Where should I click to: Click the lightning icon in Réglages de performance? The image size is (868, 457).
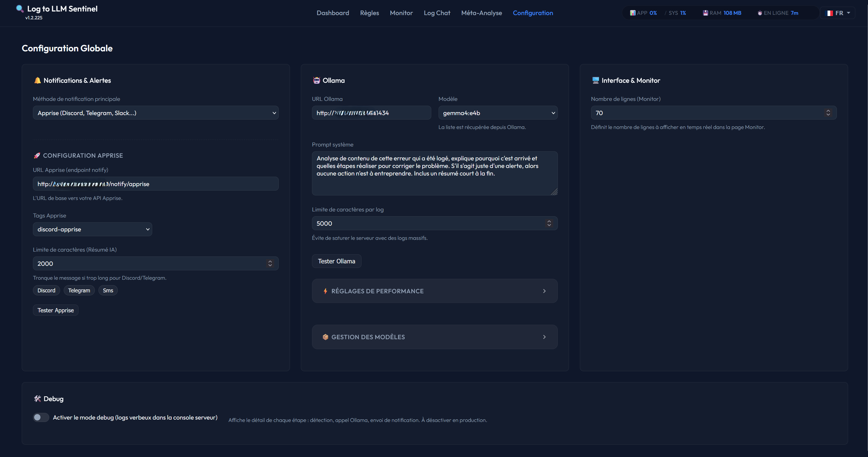325,291
